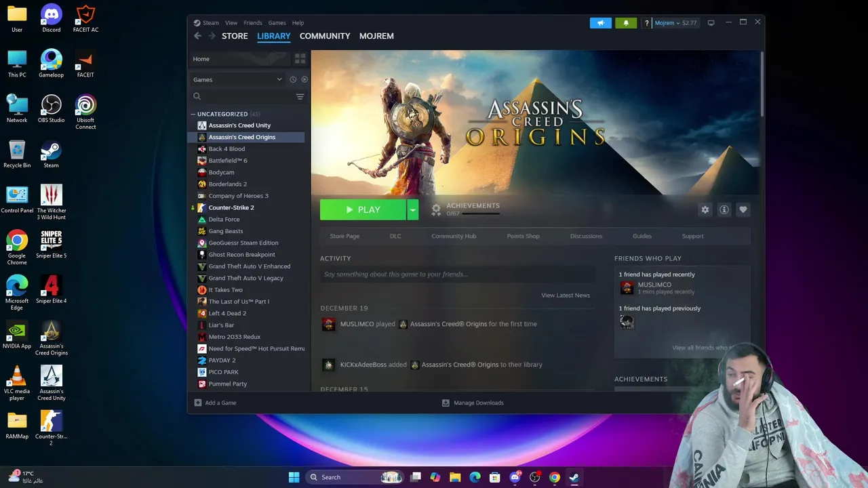Open Copilot from the taskbar
Screen dimensions: 868x488
pyautogui.click(x=435, y=477)
